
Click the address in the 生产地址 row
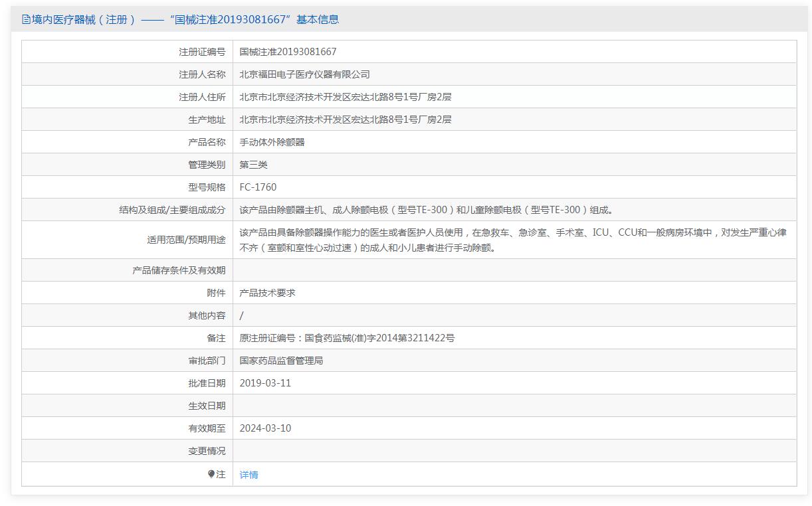click(345, 120)
